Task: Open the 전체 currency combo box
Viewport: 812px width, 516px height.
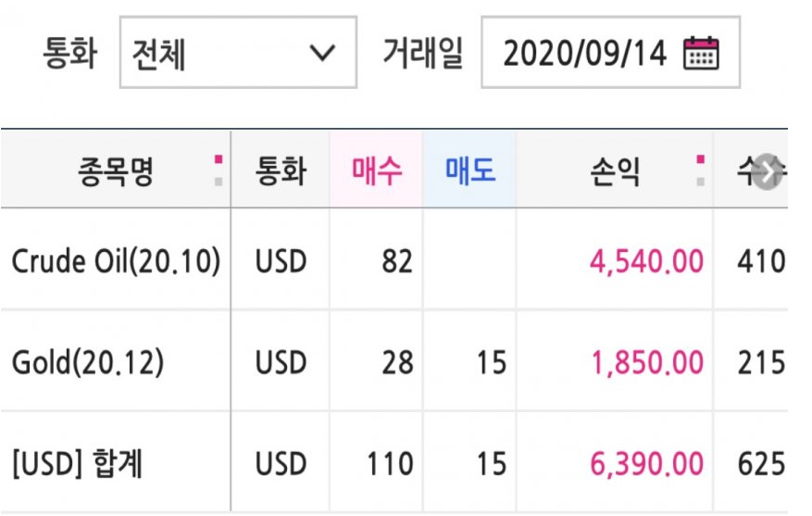Action: click(238, 52)
